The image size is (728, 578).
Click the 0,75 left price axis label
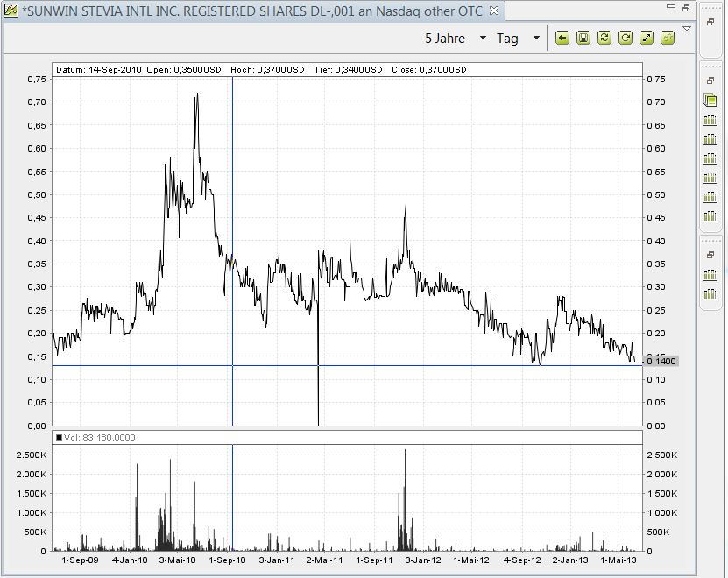pyautogui.click(x=37, y=80)
